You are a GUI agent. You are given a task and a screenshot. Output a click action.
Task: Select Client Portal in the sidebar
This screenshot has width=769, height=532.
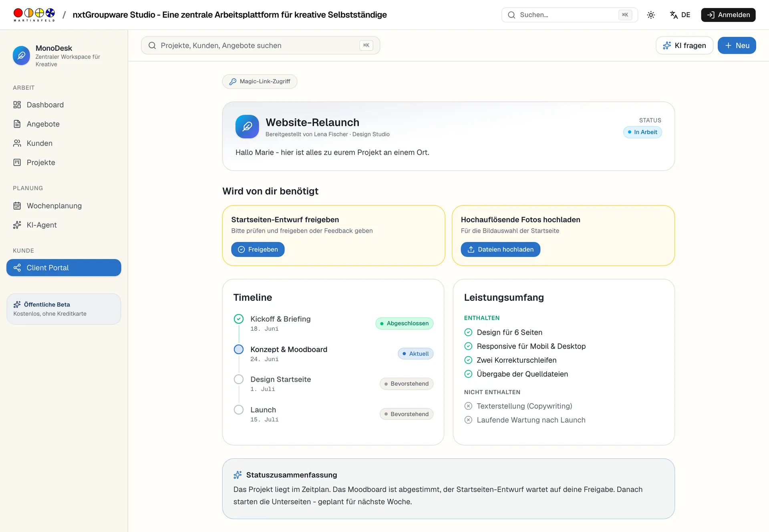(x=64, y=268)
